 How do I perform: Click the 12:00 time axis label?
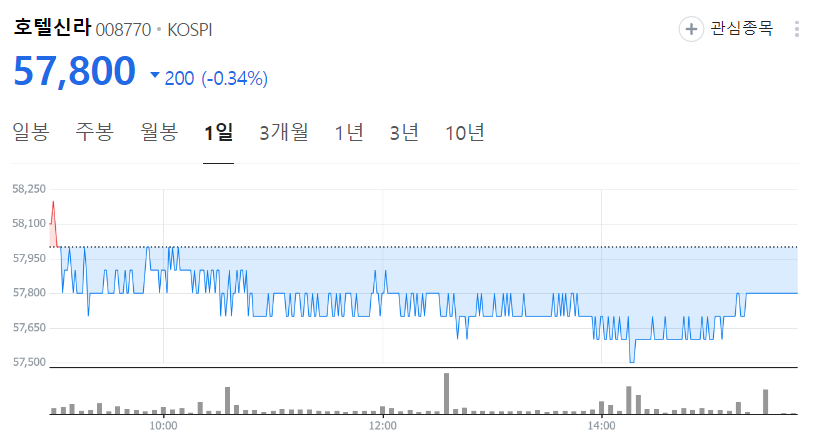coord(383,426)
